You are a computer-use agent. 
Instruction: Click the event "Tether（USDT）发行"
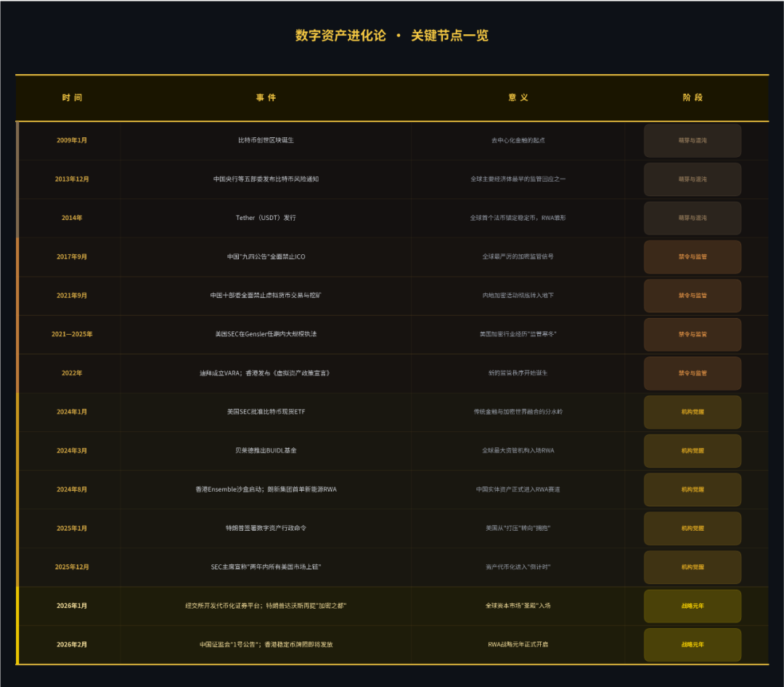tap(266, 218)
